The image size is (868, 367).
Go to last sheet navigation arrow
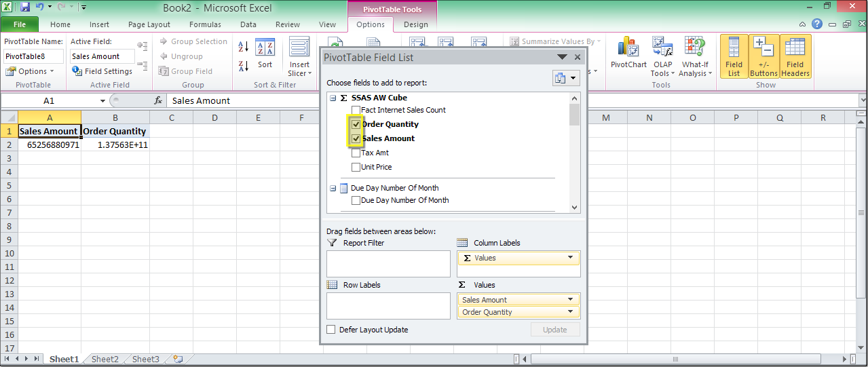[x=36, y=359]
